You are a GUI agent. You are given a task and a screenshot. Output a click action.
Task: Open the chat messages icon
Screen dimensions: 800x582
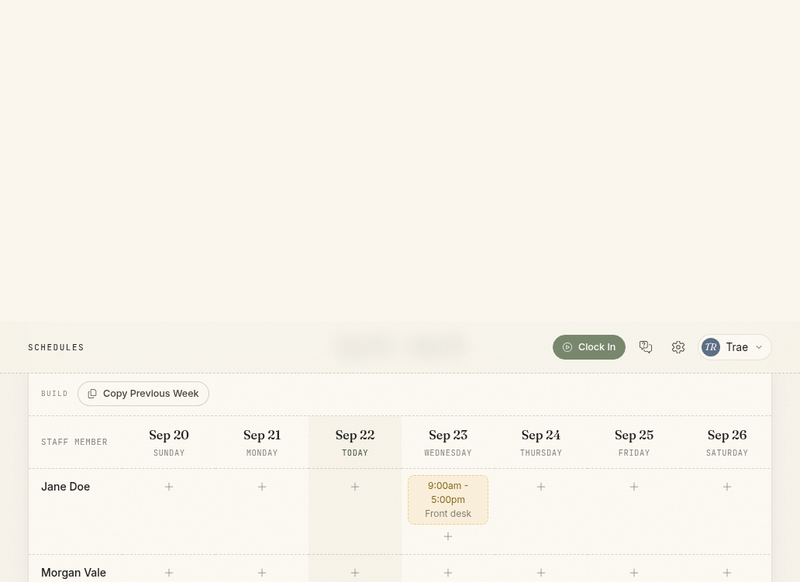(645, 347)
